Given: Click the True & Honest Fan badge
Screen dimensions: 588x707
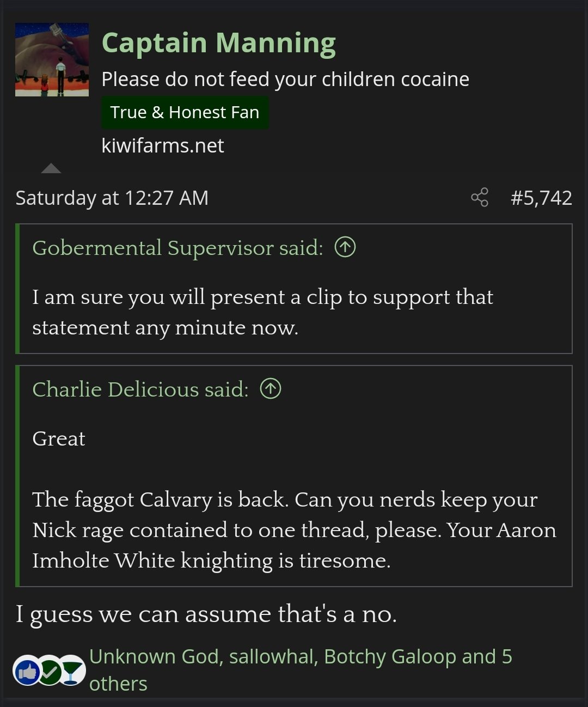Looking at the screenshot, I should [x=185, y=112].
